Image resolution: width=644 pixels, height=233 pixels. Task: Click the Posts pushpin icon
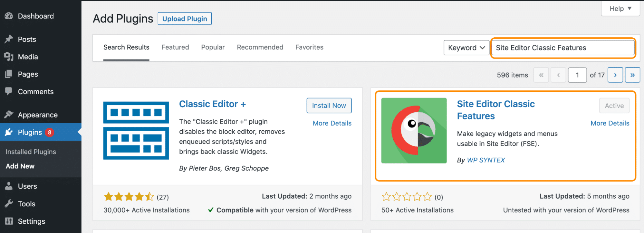coord(9,39)
